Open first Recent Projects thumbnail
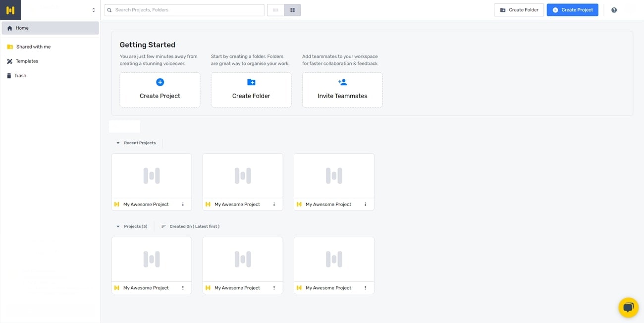Image resolution: width=644 pixels, height=323 pixels. pos(152,176)
